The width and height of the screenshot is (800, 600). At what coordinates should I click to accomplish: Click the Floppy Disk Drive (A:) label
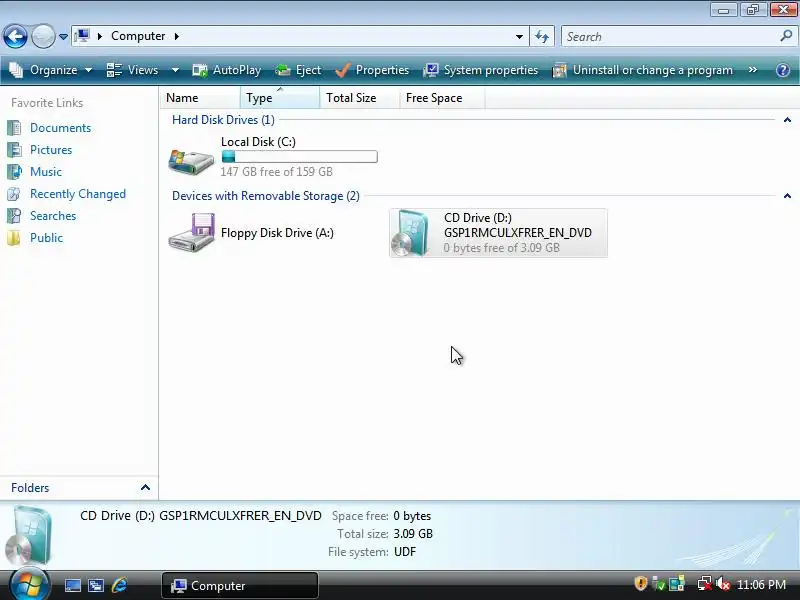coord(277,233)
